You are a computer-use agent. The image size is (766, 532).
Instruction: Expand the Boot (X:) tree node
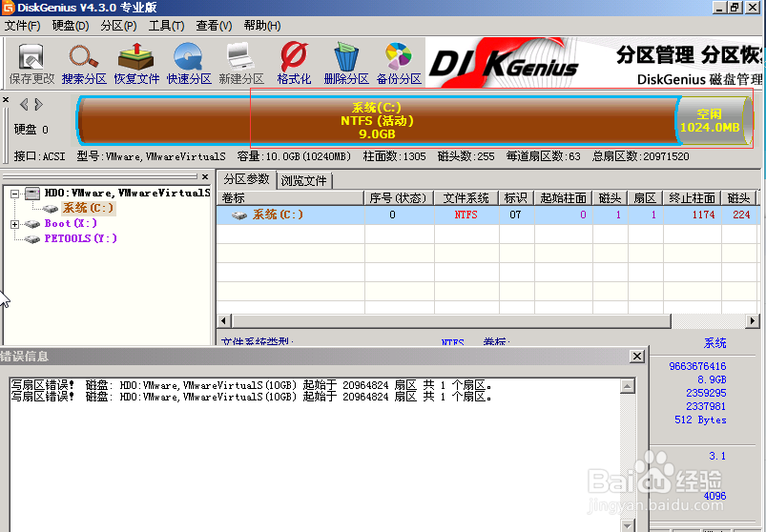(x=14, y=224)
